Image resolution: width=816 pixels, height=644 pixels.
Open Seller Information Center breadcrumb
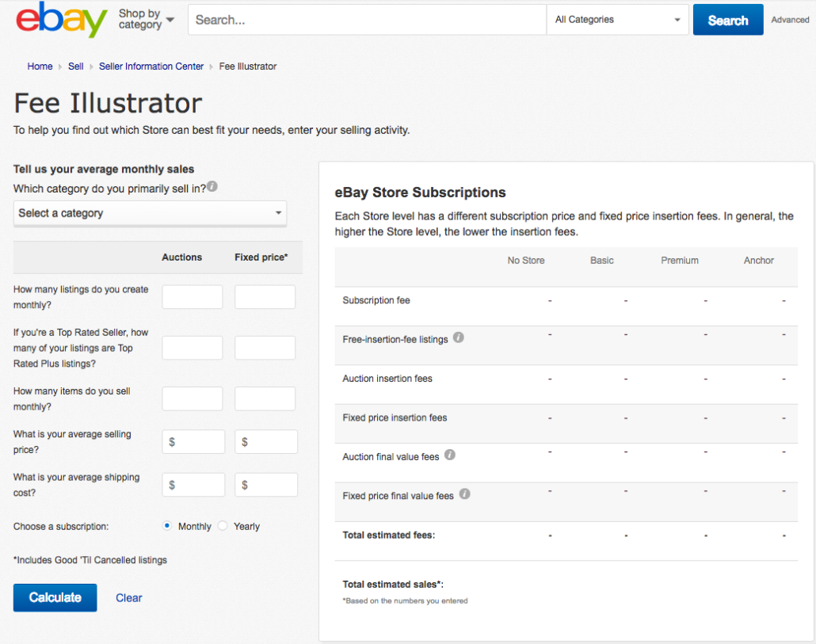(151, 67)
